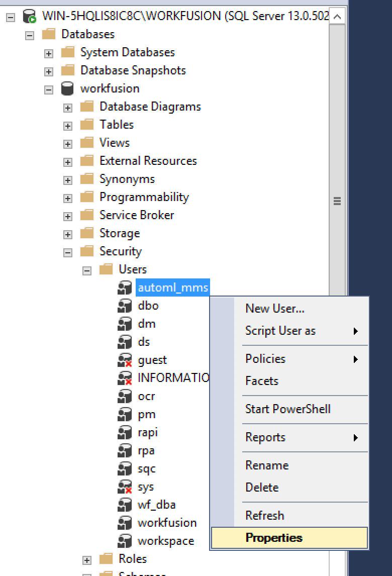The width and height of the screenshot is (392, 576).
Task: Click the wf_dba user icon
Action: click(x=125, y=505)
